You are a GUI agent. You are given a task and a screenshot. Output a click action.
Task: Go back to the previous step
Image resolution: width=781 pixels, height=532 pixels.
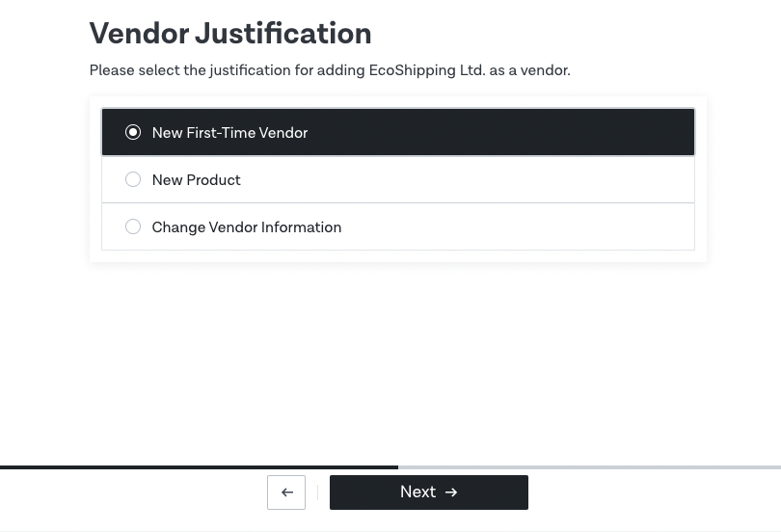(x=286, y=492)
